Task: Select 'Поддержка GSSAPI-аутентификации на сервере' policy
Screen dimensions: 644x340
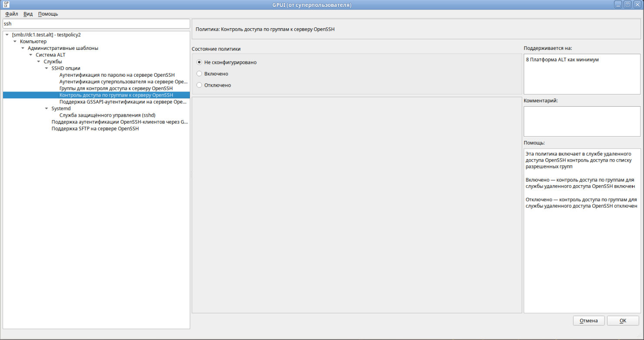Action: [x=123, y=102]
